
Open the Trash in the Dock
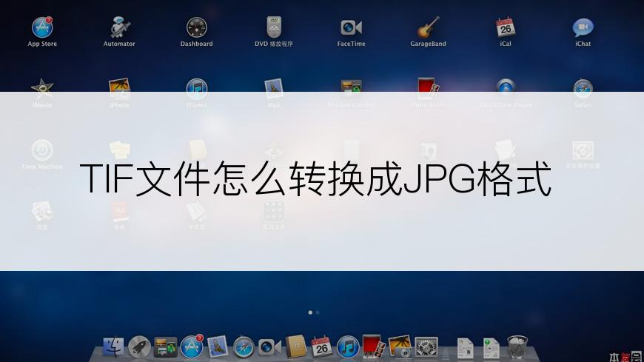pyautogui.click(x=517, y=347)
